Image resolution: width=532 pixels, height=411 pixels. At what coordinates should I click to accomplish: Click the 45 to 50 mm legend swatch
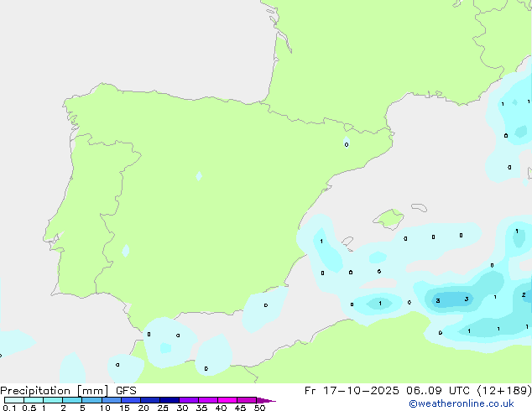[247, 400]
